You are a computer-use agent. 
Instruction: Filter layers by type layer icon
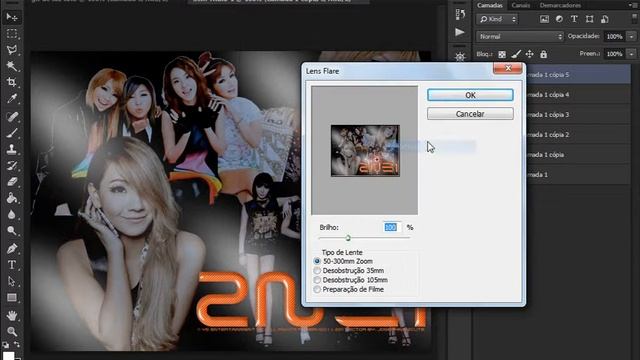click(574, 19)
